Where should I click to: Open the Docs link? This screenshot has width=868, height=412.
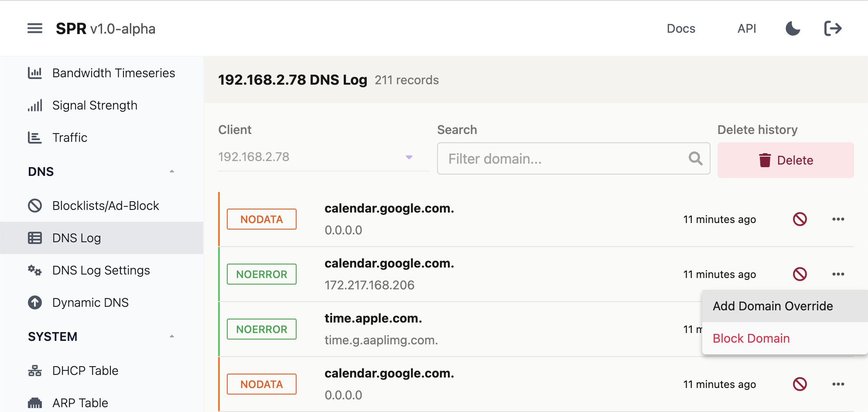pyautogui.click(x=681, y=29)
